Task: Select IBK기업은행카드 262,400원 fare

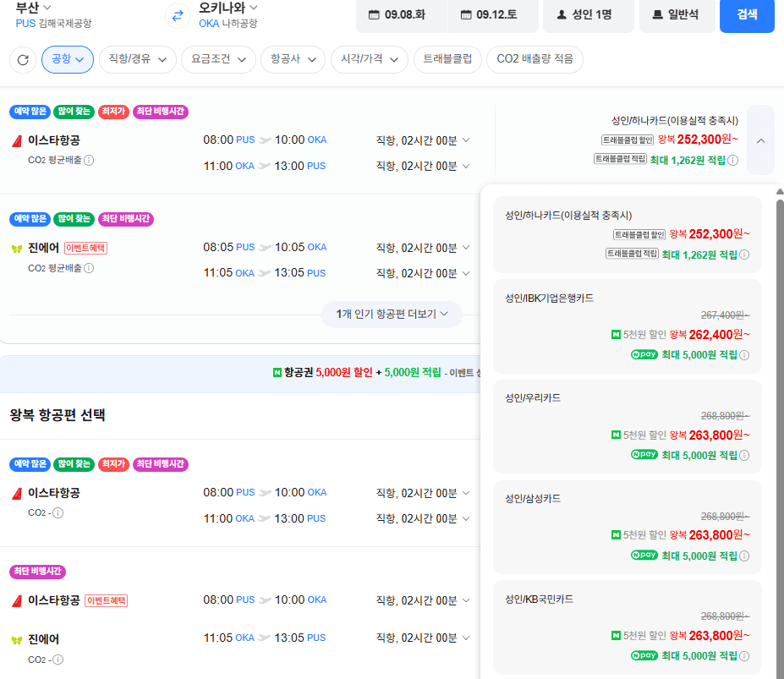Action: 627,326
